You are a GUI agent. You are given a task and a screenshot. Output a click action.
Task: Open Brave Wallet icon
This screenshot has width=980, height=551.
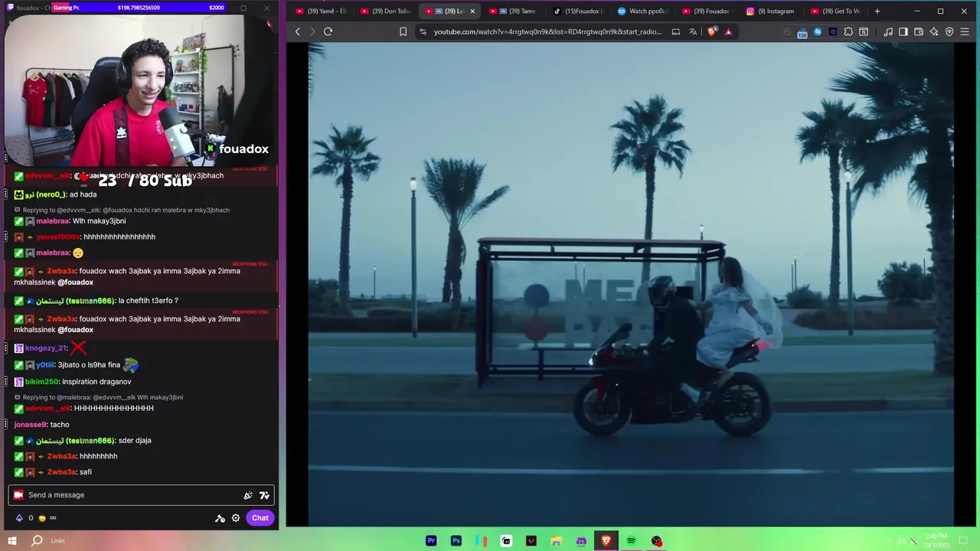[x=919, y=31]
